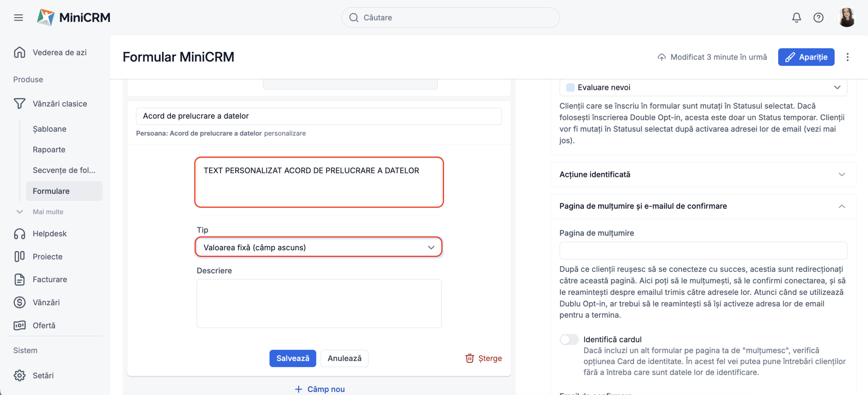Open Rapoarte in the sidebar
This screenshot has width=868, height=395.
[49, 150]
